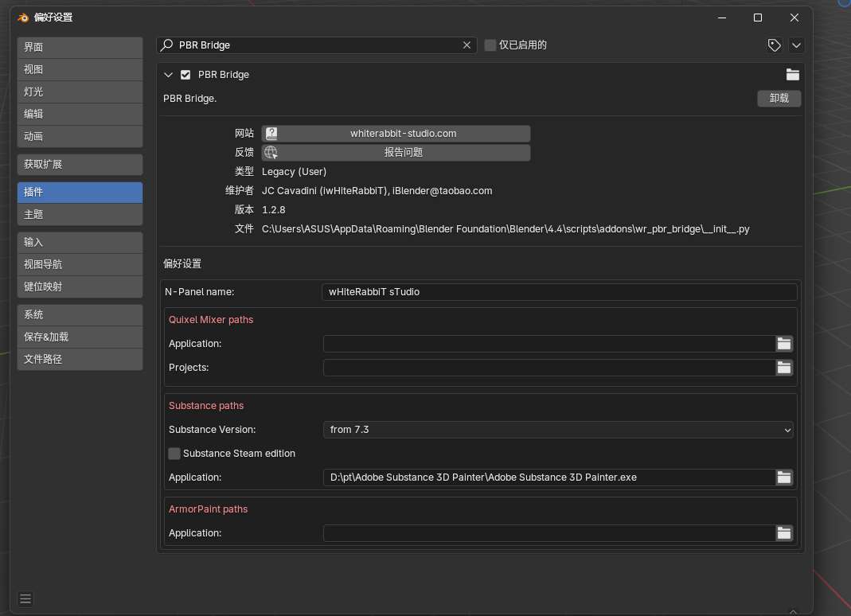The image size is (851, 616).
Task: Toggle the 仅已启用的 checkbox
Action: pyautogui.click(x=490, y=45)
